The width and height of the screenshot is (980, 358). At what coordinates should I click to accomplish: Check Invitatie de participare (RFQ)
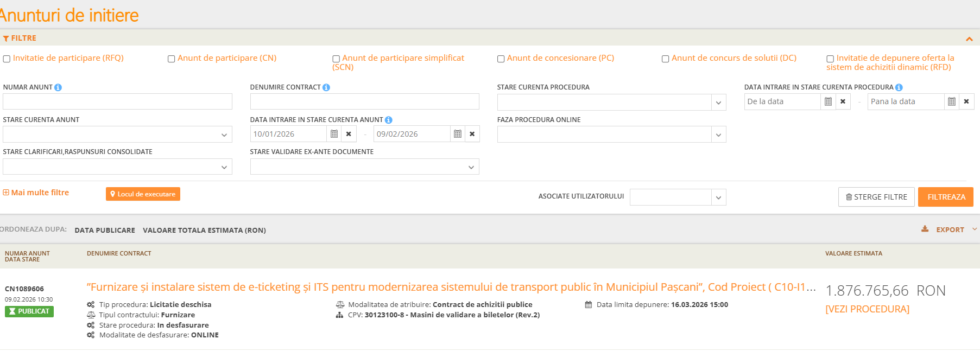point(7,59)
